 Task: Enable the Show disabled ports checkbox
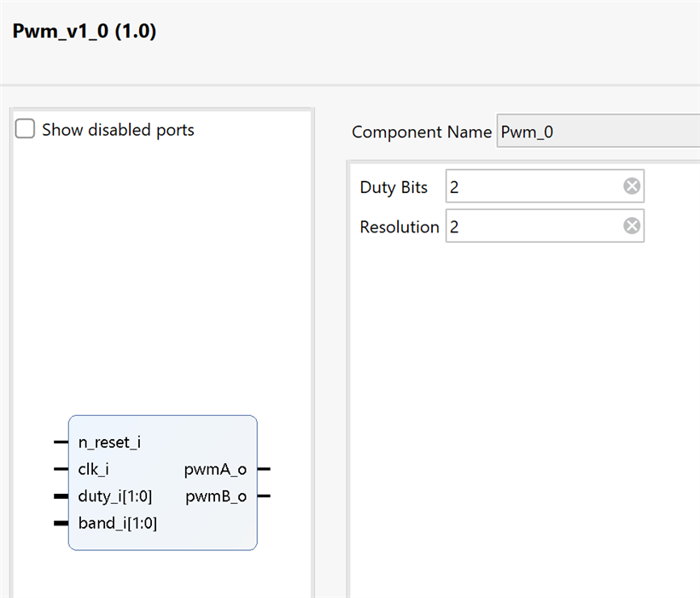[26, 130]
